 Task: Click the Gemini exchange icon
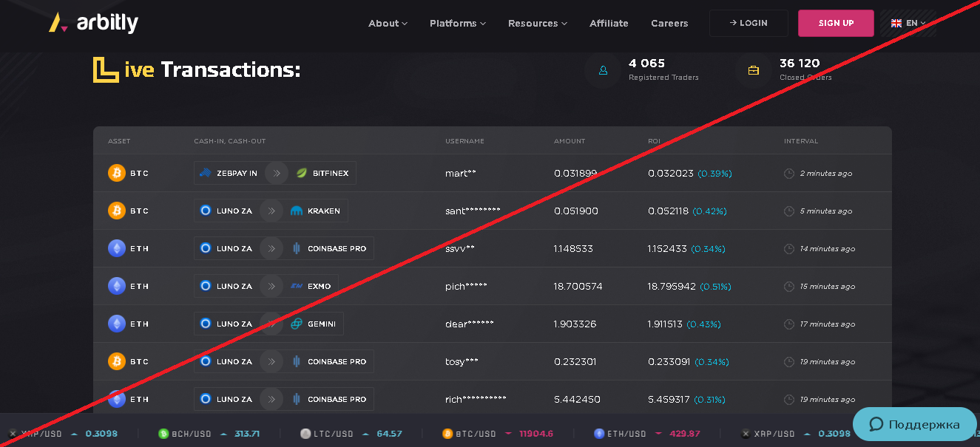tap(297, 324)
